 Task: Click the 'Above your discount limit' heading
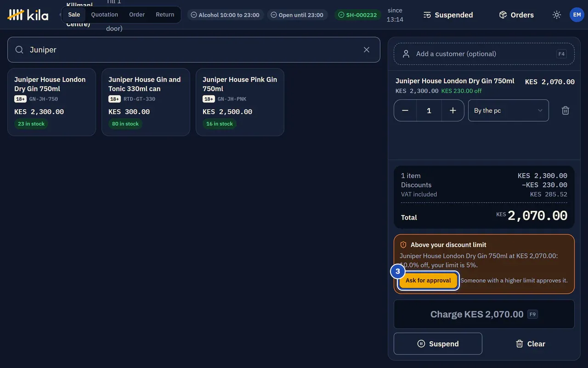(x=448, y=245)
